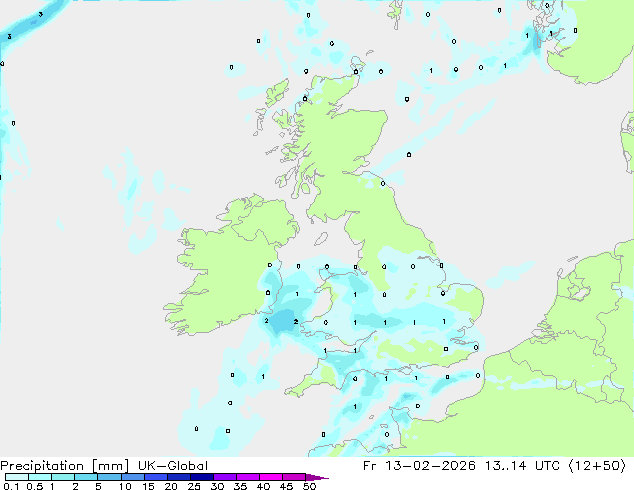Screen dimensions: 634x490
Task: Click the darkest blue precipitation patch near Wales
Action: 273,322
